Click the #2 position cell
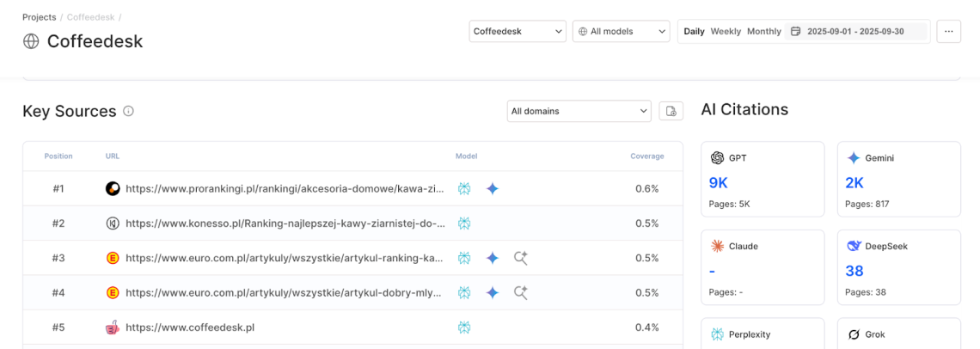This screenshot has width=980, height=349. [58, 223]
